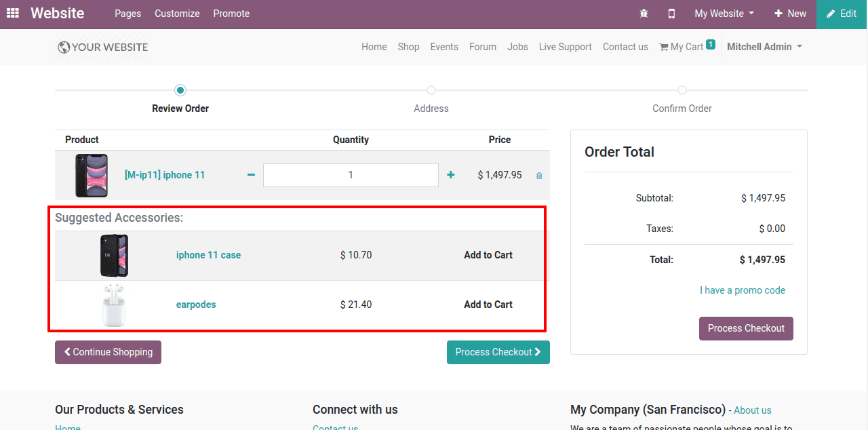Open the Customize menu

point(177,14)
